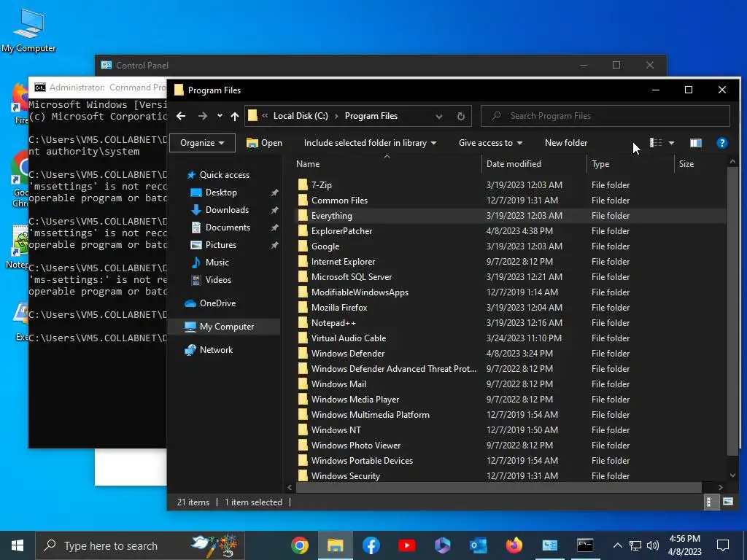Open Firefox from the taskbar
The height and width of the screenshot is (560, 747).
tap(514, 545)
